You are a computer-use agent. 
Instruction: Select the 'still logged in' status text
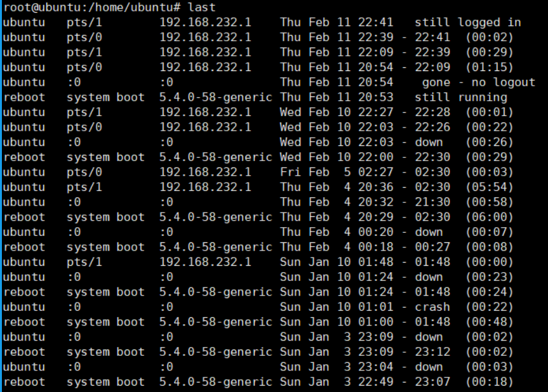[467, 23]
